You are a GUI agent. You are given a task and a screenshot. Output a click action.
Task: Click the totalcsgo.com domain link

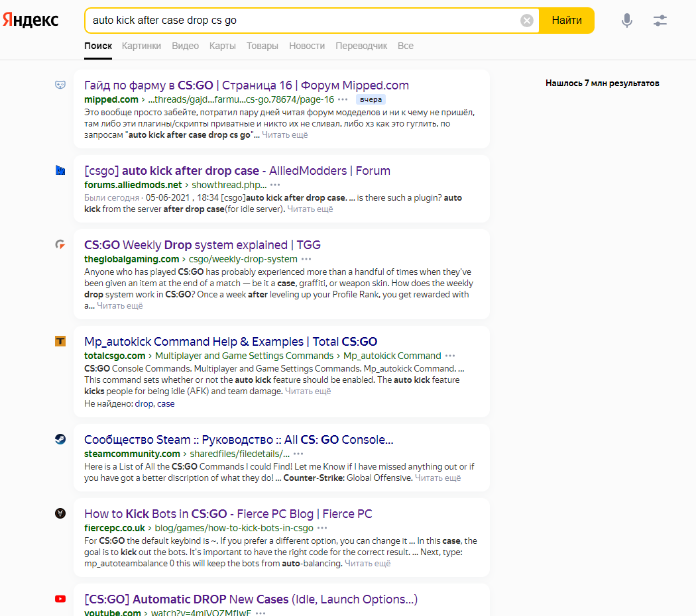pyautogui.click(x=115, y=356)
